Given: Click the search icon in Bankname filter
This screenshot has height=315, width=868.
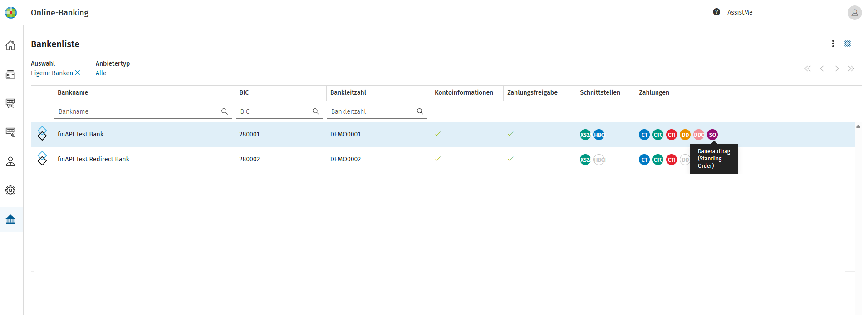Looking at the screenshot, I should coord(225,111).
